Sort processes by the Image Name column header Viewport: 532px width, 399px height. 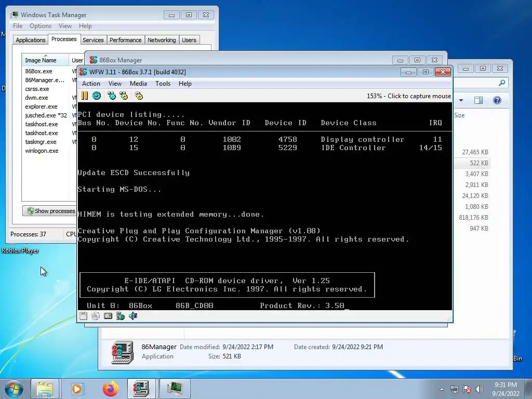pos(45,60)
